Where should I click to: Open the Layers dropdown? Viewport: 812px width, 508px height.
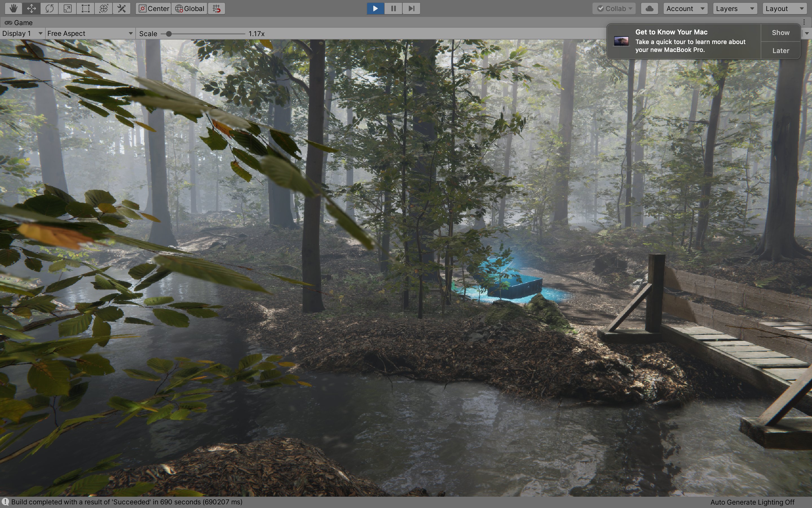(x=735, y=8)
